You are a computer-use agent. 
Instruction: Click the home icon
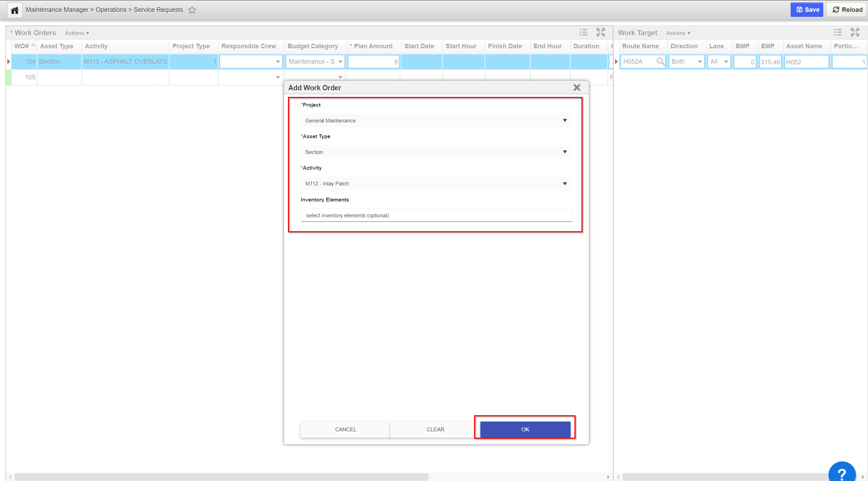14,10
